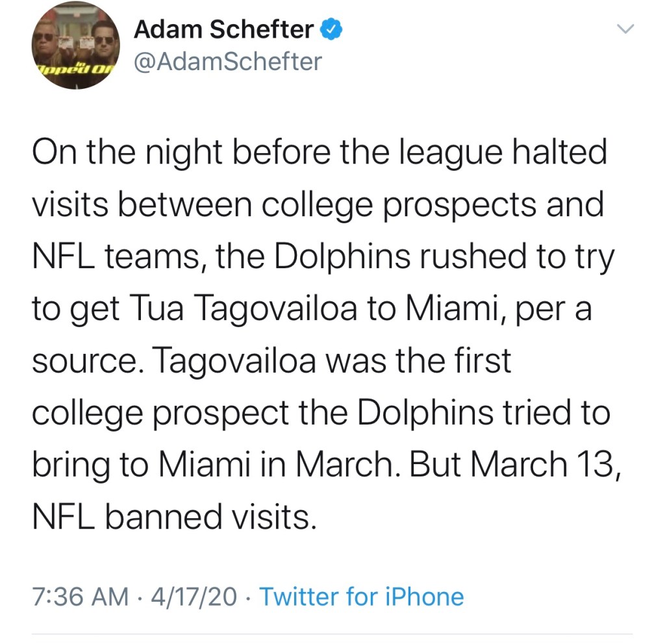The height and width of the screenshot is (644, 665).
Task: Click the first line starting "On the night"
Action: (319, 154)
